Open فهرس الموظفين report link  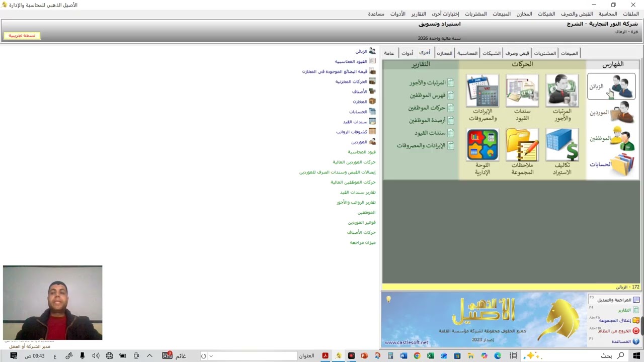coord(432,96)
